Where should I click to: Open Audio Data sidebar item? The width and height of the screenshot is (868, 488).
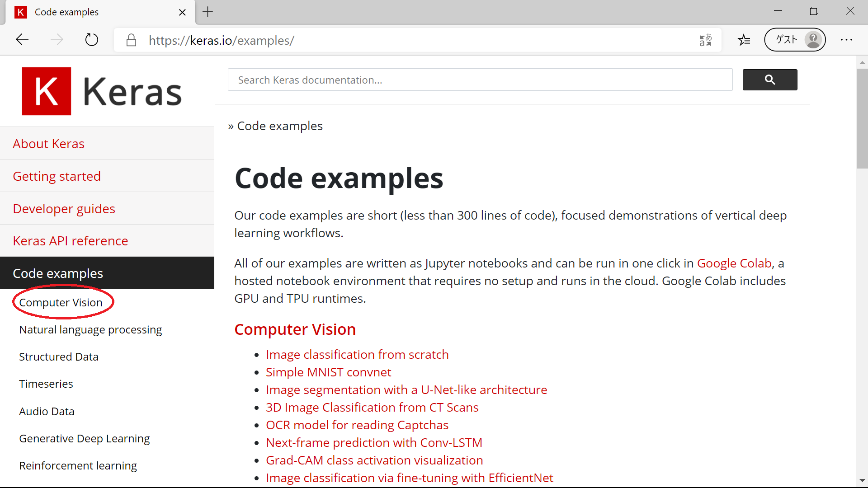pos(47,411)
